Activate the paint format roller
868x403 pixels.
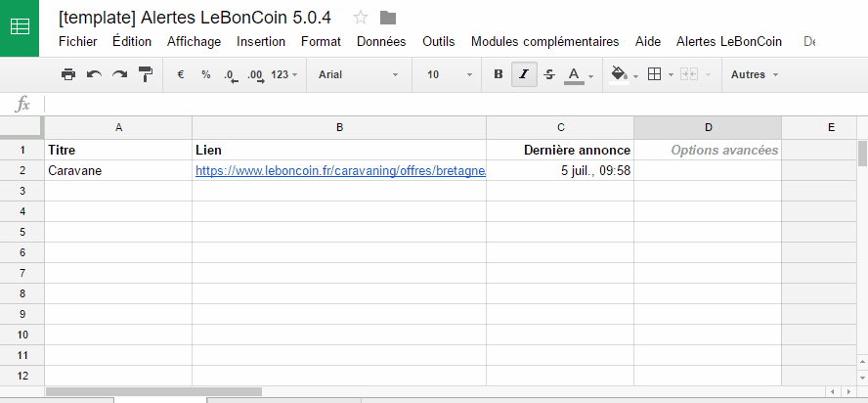(146, 74)
